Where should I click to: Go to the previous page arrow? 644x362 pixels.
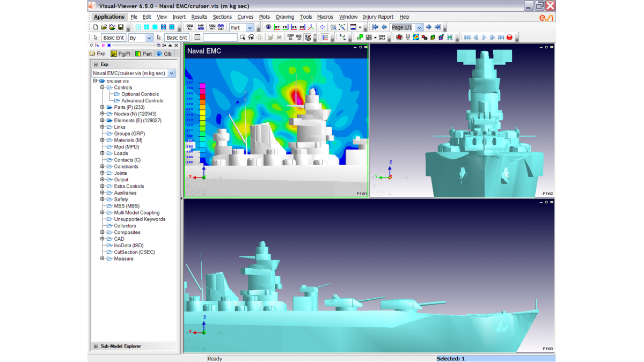pyautogui.click(x=384, y=27)
